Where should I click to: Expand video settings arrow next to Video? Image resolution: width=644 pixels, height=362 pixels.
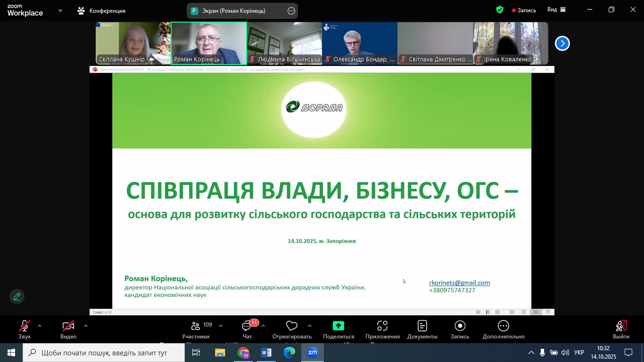pos(85,326)
